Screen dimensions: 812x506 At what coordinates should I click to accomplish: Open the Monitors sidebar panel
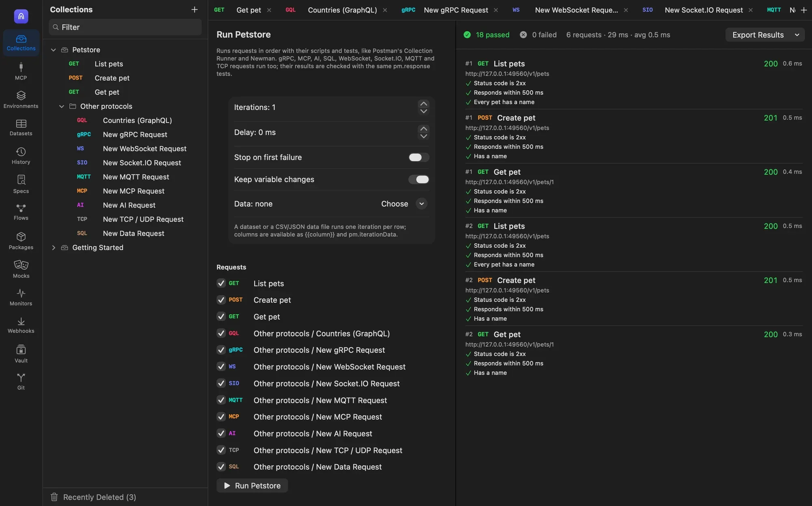click(x=21, y=297)
